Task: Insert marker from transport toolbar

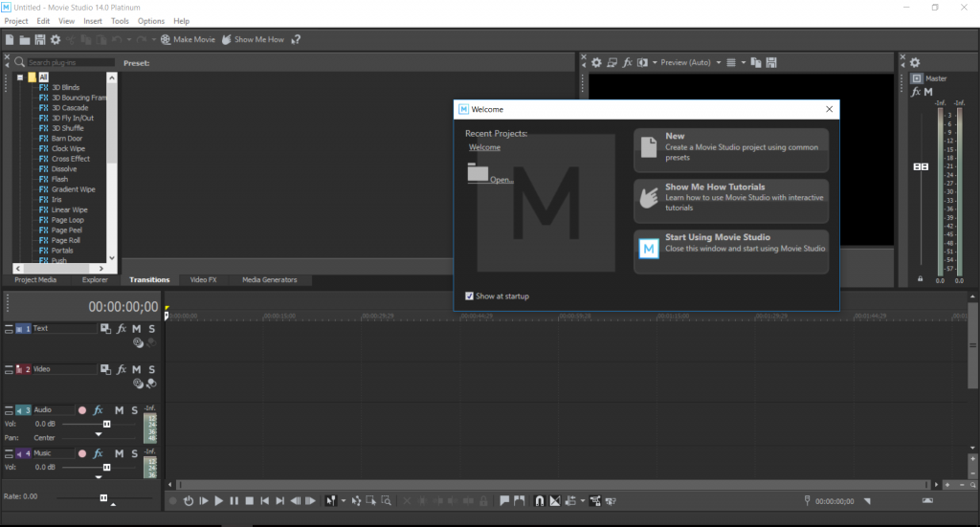Action: tap(504, 501)
